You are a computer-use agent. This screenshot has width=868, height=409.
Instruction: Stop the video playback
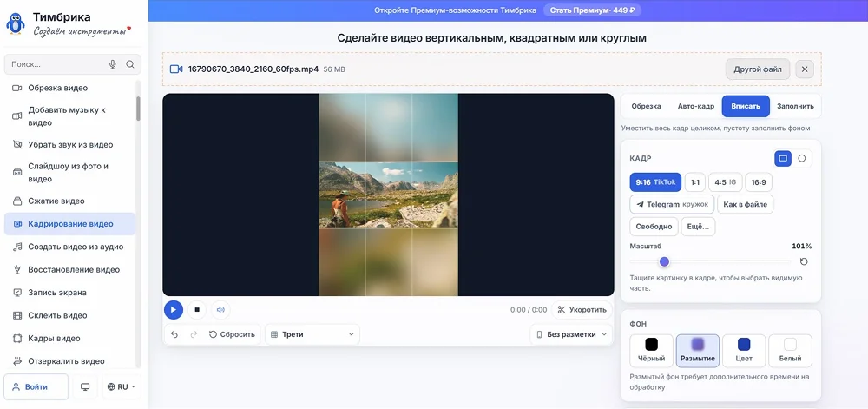pos(197,310)
